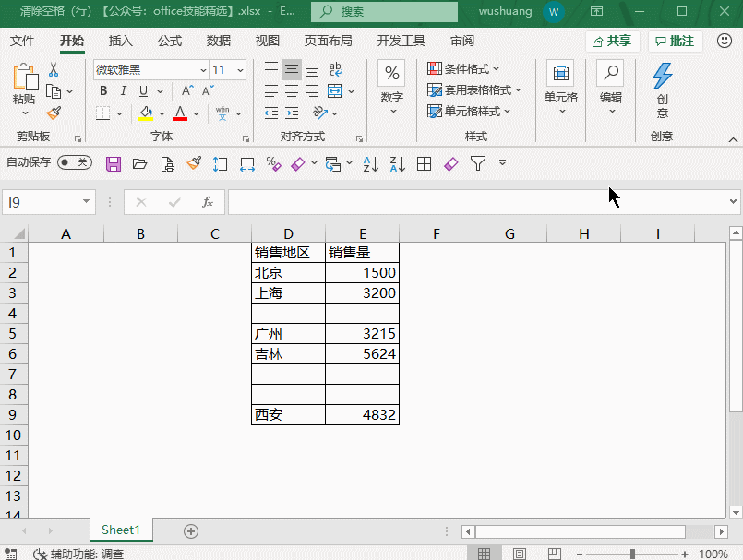Open 数字 number format menu
The image size is (743, 560).
392,89
